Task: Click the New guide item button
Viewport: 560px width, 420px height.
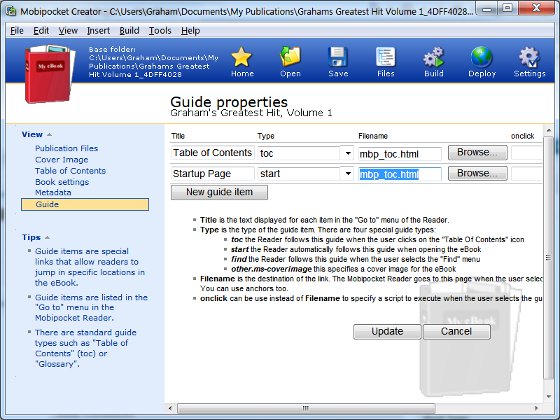Action: (x=219, y=192)
